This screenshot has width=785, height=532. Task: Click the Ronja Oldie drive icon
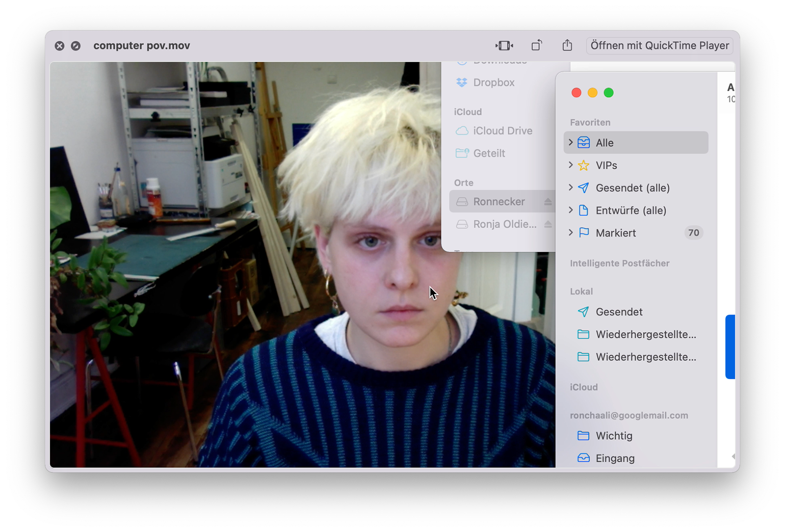462,224
